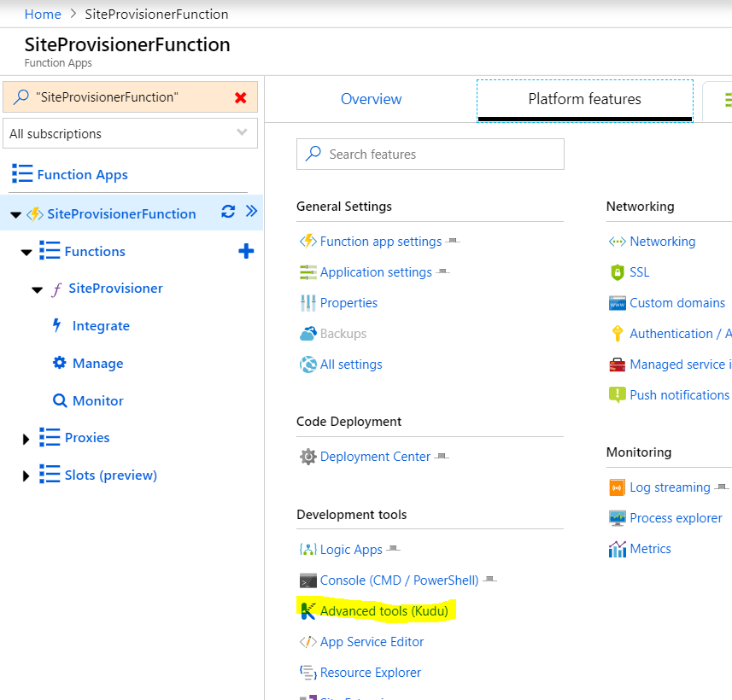This screenshot has height=700, width=732.
Task: Open Deployment Center
Action: pos(375,457)
